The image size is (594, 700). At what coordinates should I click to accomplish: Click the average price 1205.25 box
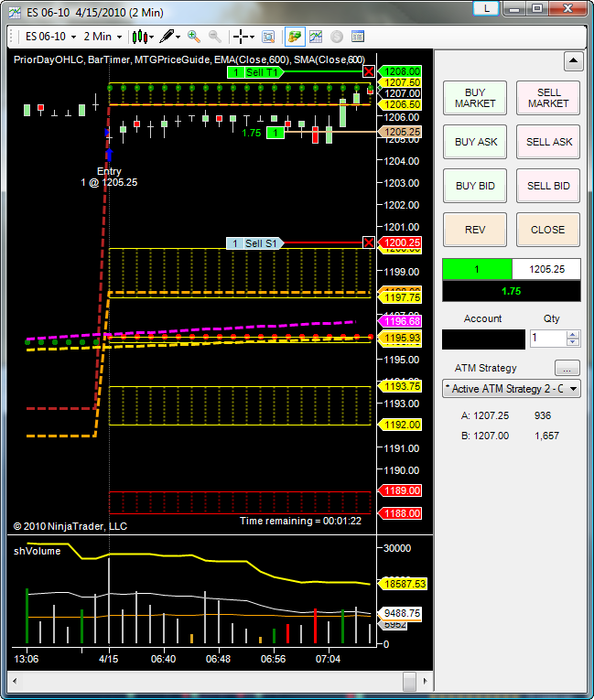click(546, 269)
